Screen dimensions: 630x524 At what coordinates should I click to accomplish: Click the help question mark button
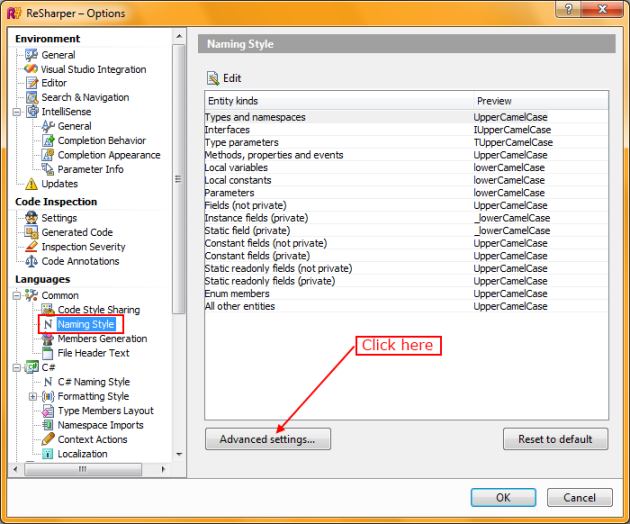[x=568, y=9]
